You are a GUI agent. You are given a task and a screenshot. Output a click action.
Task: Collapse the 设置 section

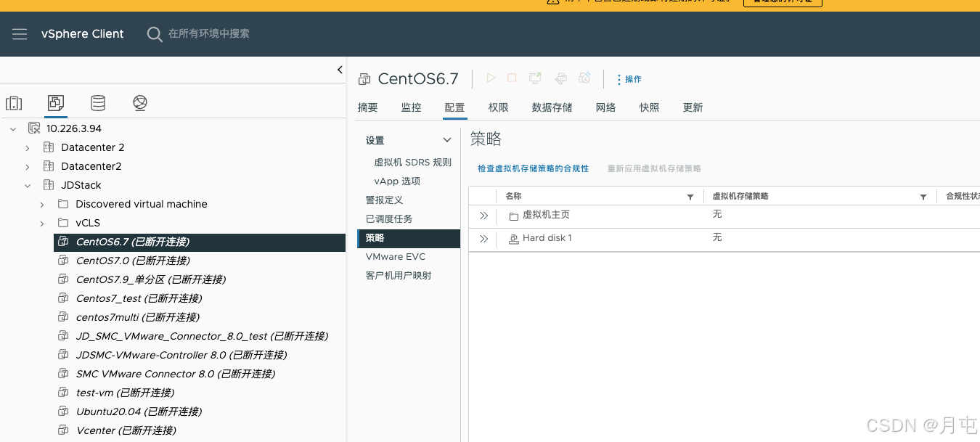pyautogui.click(x=447, y=140)
